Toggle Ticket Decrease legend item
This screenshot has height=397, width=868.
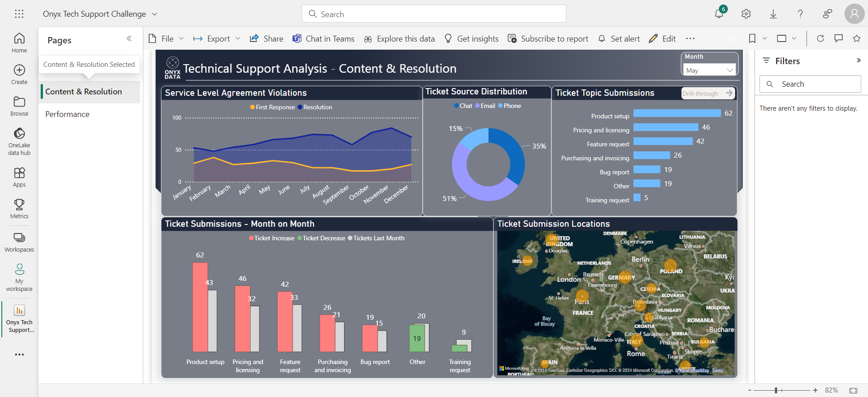click(321, 238)
